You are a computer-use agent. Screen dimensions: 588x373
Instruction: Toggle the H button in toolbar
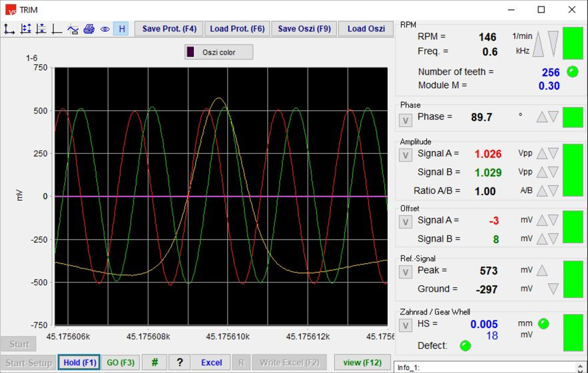pyautogui.click(x=121, y=29)
